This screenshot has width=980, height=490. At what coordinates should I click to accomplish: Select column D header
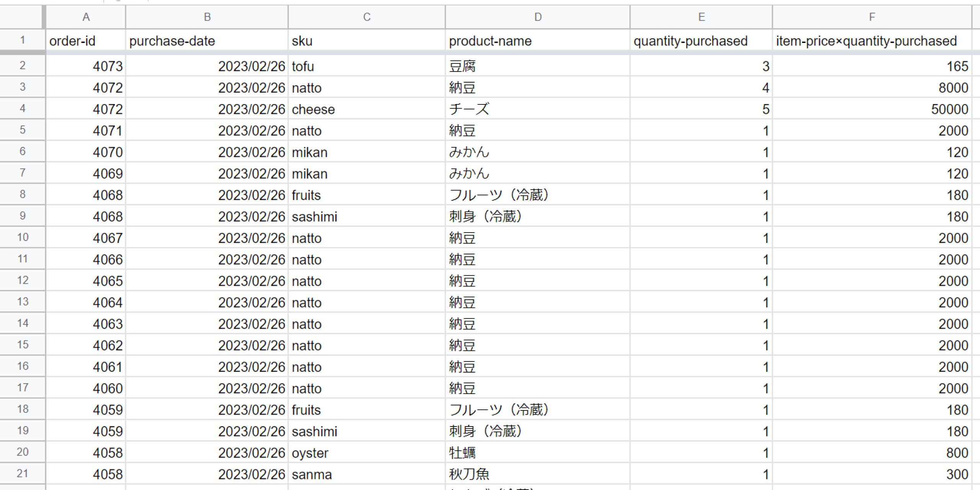coord(537,17)
